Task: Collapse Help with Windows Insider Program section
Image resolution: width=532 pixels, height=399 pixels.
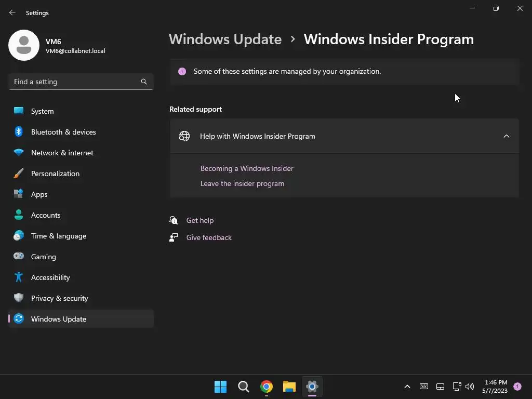Action: tap(507, 136)
